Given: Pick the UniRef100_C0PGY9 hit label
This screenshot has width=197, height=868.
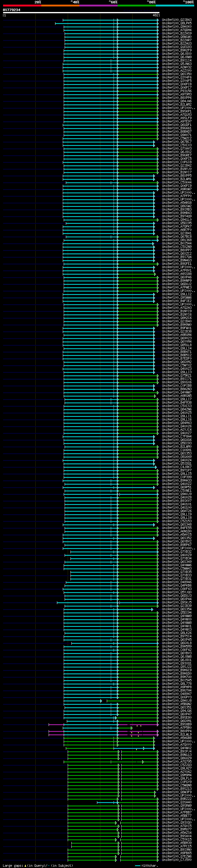Looking at the screenshot, I should point(177,782).
